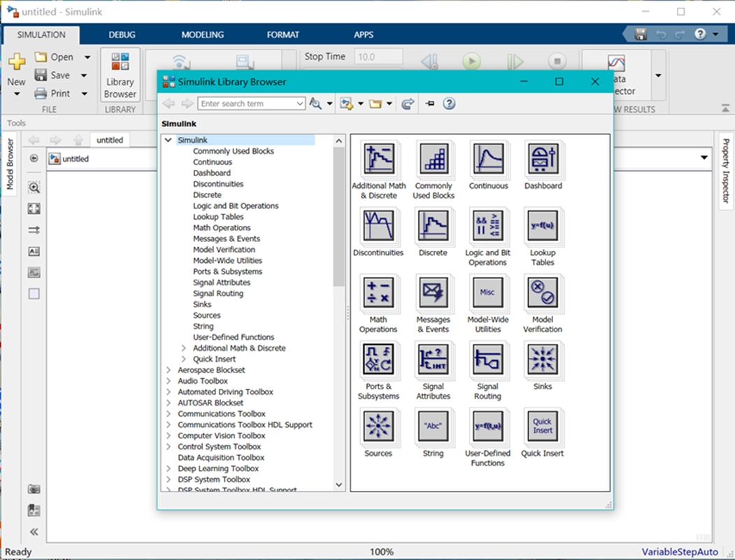The width and height of the screenshot is (735, 560).
Task: Open the String library icon in the grid
Action: [x=434, y=426]
